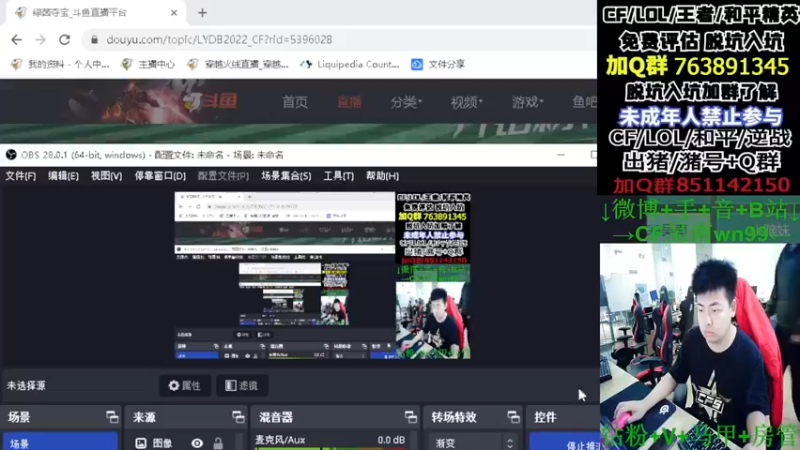The image size is (800, 450).
Task: Expand Douyu 视频 dropdown
Action: [x=466, y=102]
